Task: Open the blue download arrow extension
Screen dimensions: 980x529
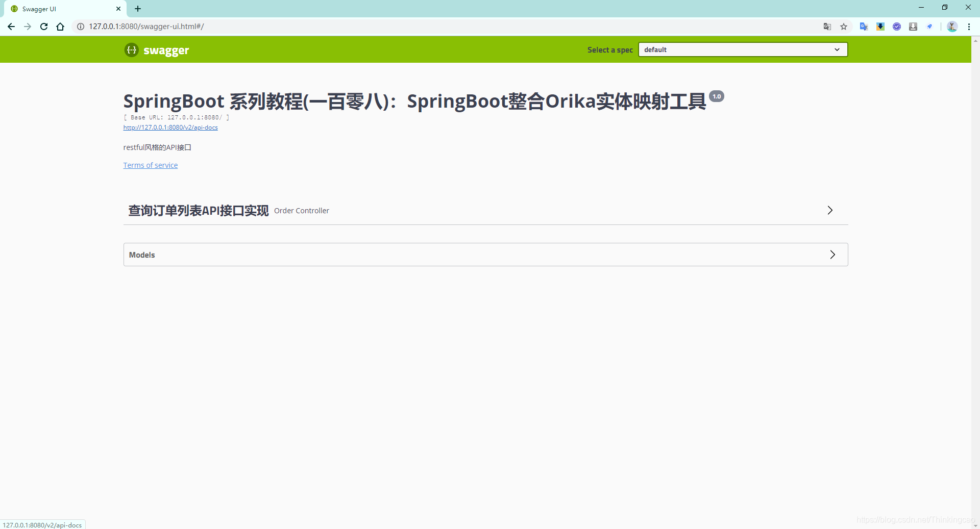Action: [x=880, y=27]
